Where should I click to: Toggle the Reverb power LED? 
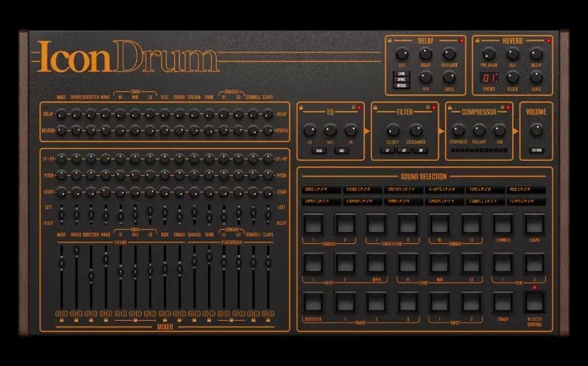[x=548, y=40]
